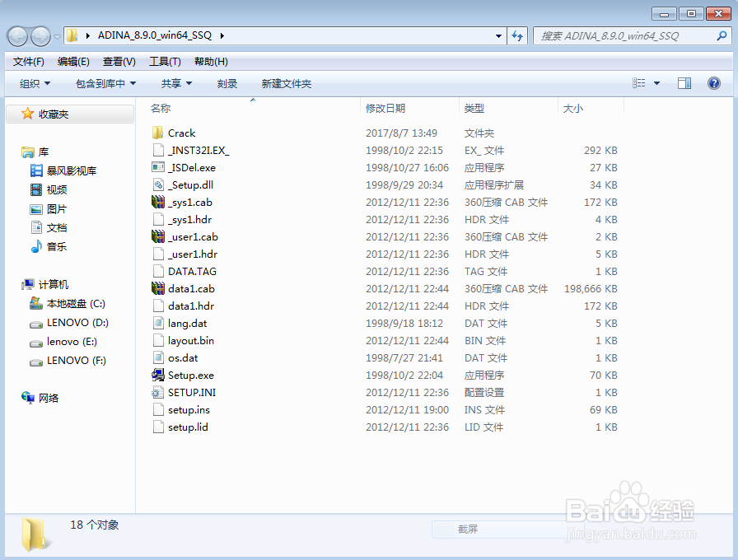Click the local disk C: drive icon

(x=36, y=303)
